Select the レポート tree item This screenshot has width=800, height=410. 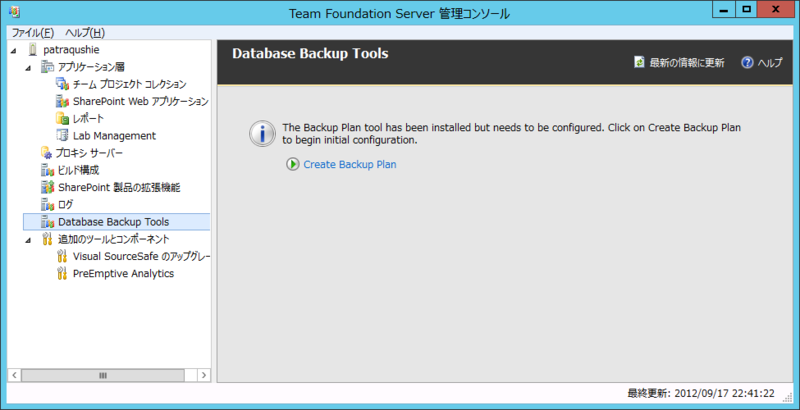88,119
